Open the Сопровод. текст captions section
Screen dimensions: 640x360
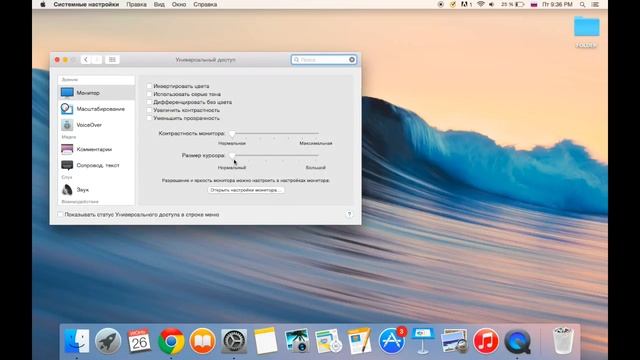click(x=96, y=165)
